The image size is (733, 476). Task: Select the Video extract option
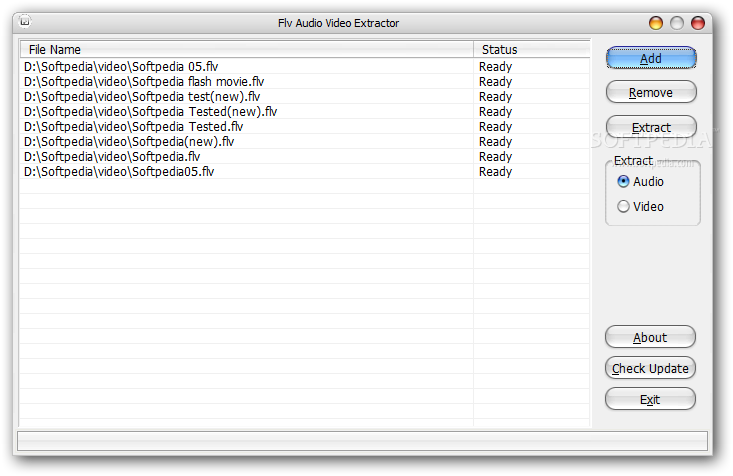coord(624,207)
